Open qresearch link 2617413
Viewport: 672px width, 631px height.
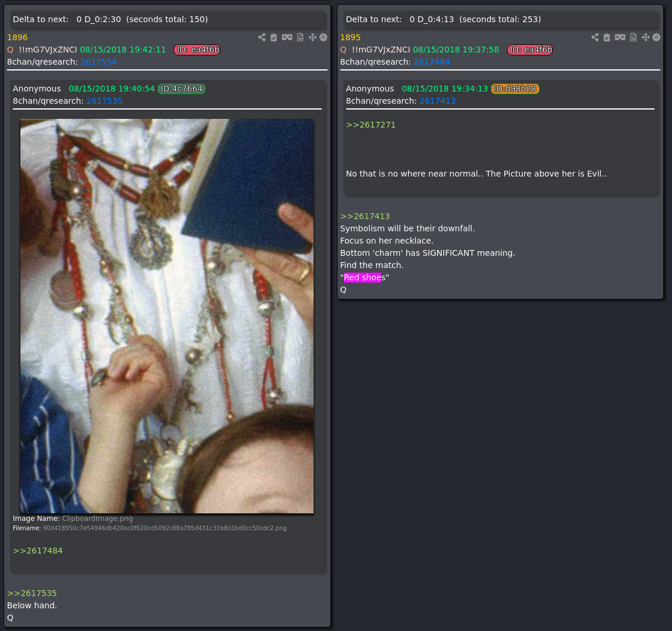click(438, 101)
